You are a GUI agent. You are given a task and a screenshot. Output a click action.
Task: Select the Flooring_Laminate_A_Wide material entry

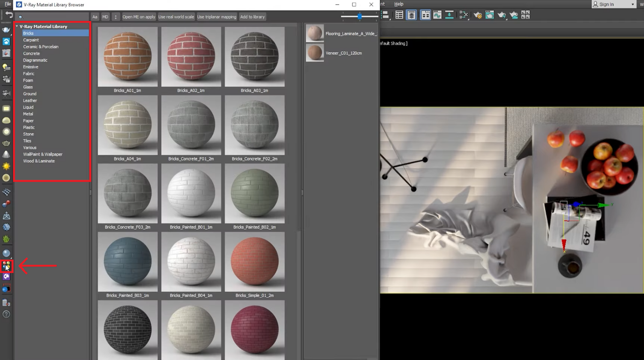coord(341,33)
